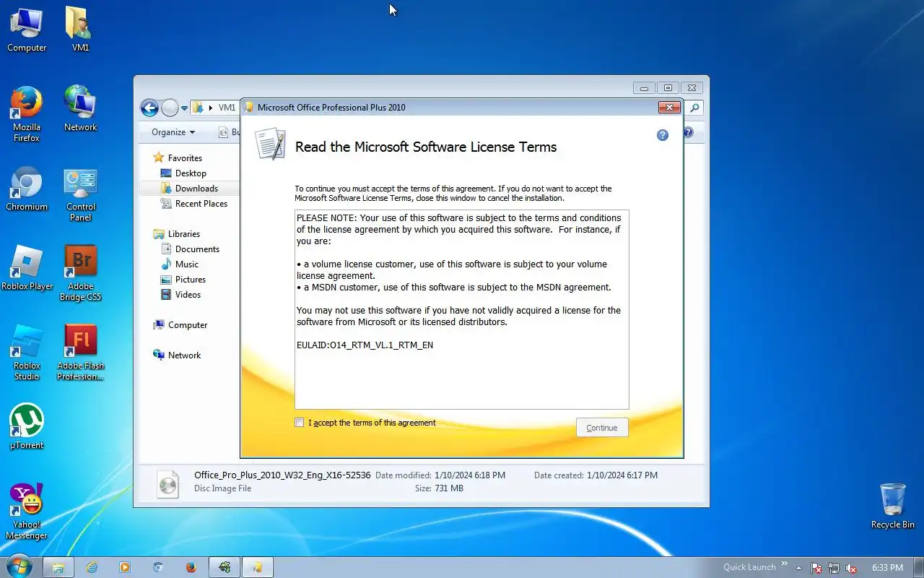Open recent pages dropdown in Explorer
This screenshot has width=924, height=578.
[x=184, y=108]
